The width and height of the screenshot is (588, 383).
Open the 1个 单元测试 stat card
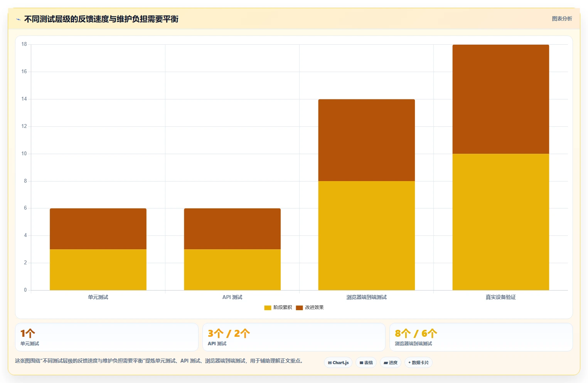click(107, 337)
